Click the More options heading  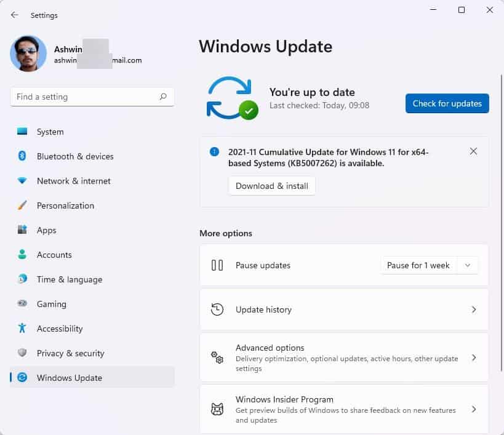coord(226,233)
